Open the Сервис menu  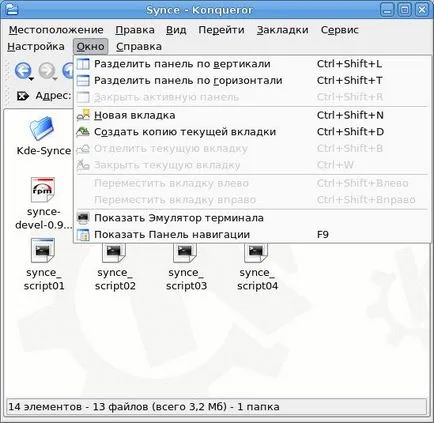click(x=339, y=30)
